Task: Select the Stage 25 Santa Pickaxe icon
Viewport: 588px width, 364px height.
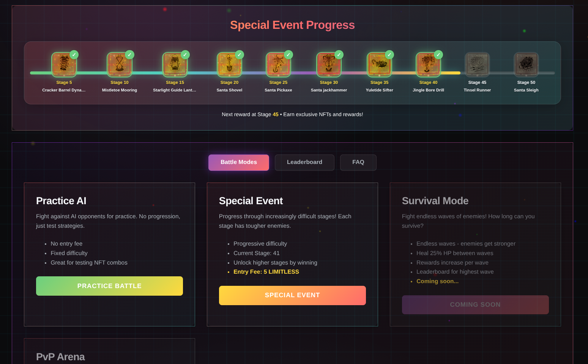Action: coord(278,65)
